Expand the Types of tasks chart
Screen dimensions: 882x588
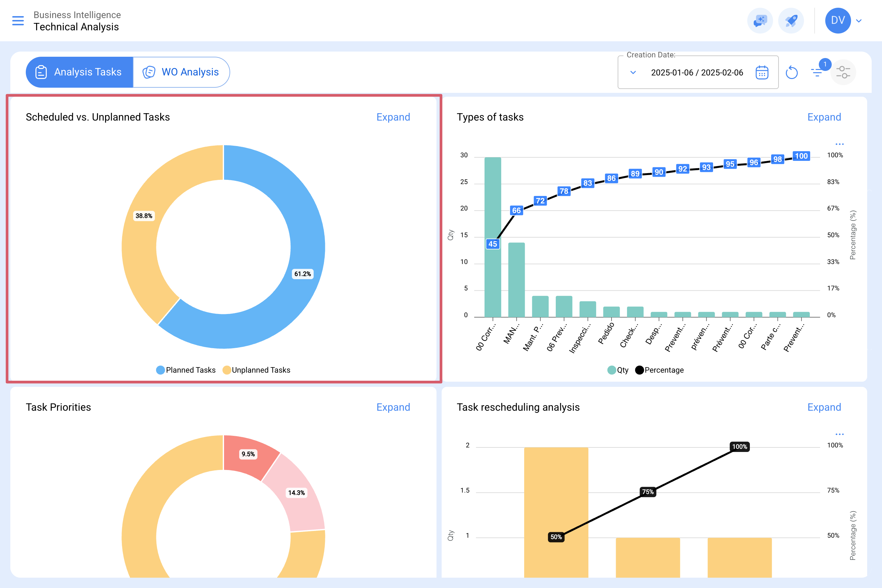824,117
